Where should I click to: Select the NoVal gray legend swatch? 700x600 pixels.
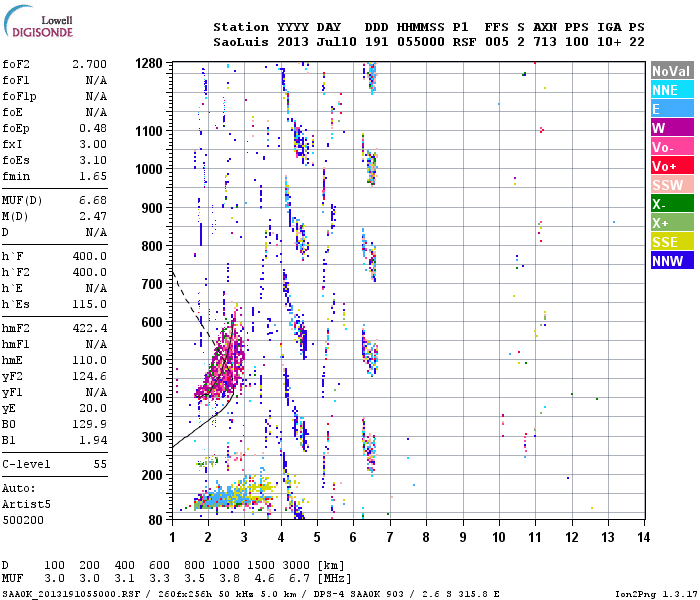672,71
